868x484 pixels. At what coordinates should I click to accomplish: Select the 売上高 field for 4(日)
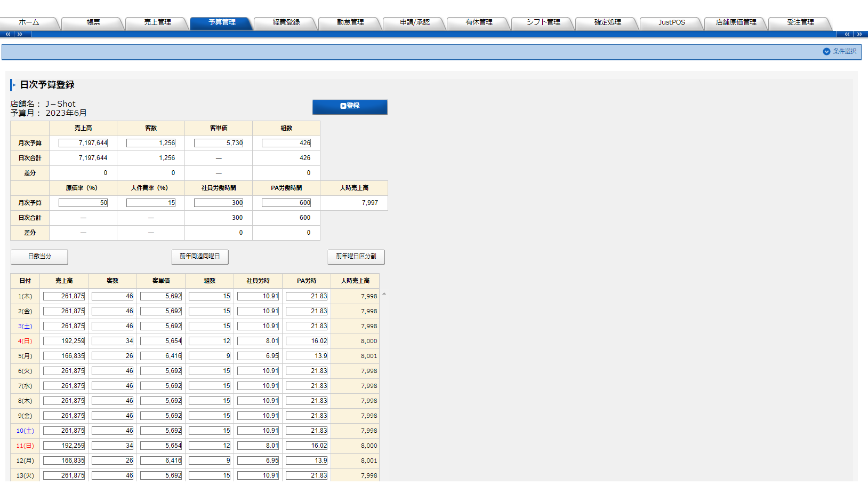pyautogui.click(x=64, y=341)
